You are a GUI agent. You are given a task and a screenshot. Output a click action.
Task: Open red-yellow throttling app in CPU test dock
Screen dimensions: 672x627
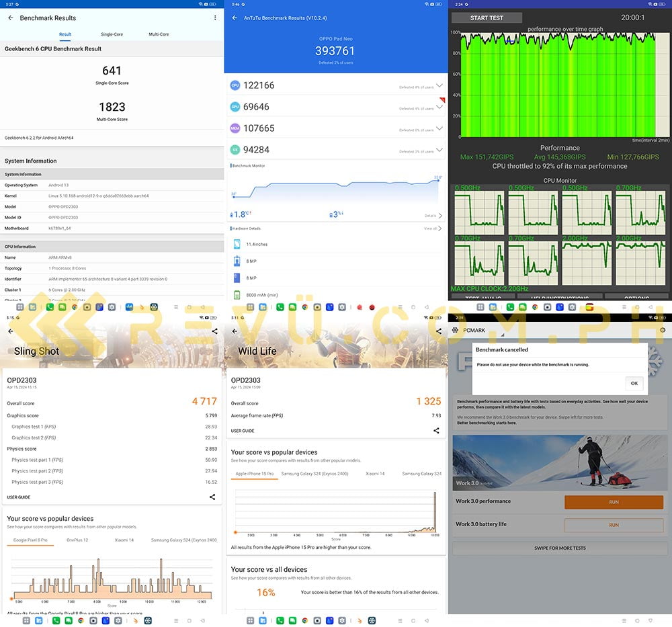590,307
